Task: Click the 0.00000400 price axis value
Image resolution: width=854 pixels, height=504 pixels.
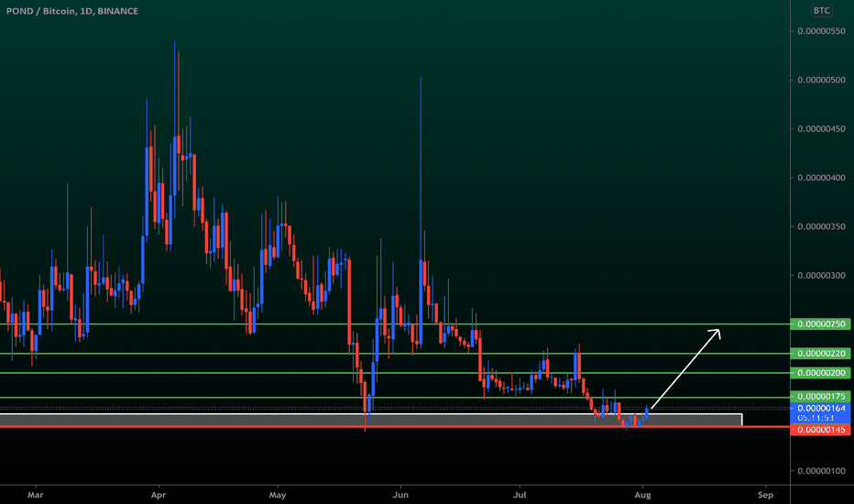Action: [821, 178]
